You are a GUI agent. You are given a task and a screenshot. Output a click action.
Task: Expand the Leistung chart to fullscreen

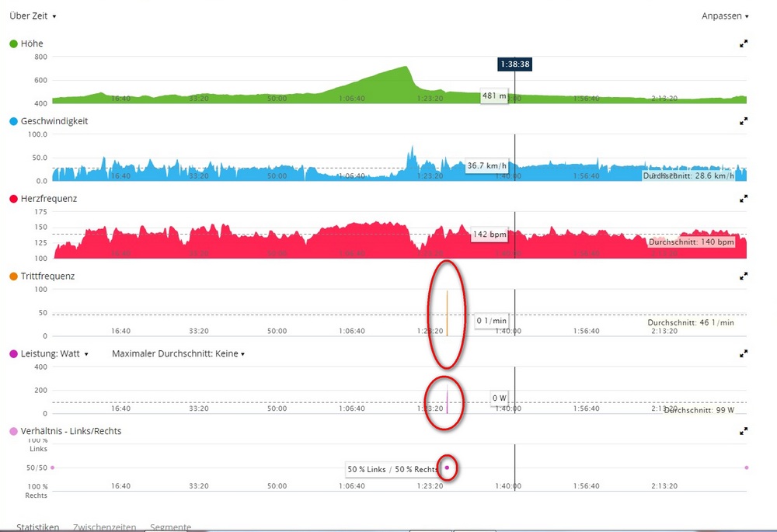(x=744, y=353)
